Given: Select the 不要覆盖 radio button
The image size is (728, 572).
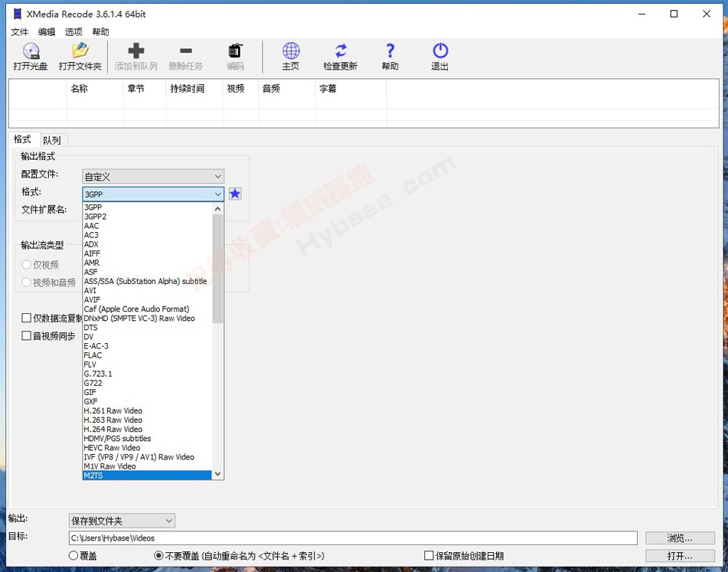Looking at the screenshot, I should pyautogui.click(x=158, y=555).
